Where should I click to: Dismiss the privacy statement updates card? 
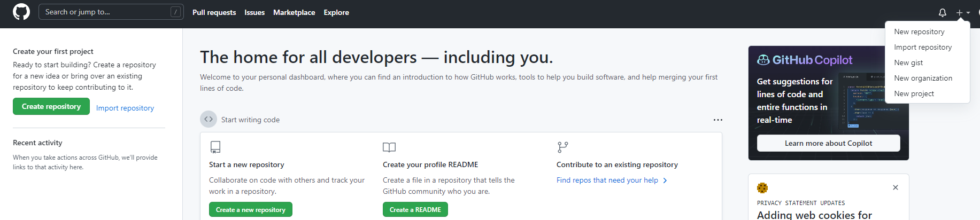tap(896, 187)
